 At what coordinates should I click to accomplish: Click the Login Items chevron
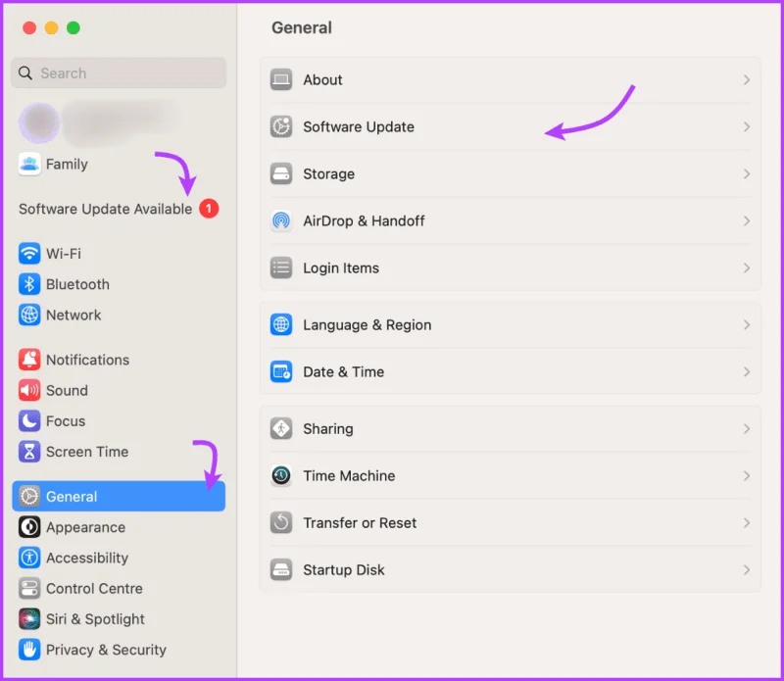coord(747,268)
